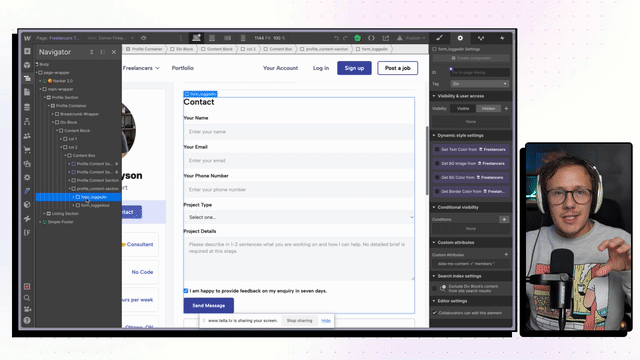Untick Collaborators can edit this element

435,313
